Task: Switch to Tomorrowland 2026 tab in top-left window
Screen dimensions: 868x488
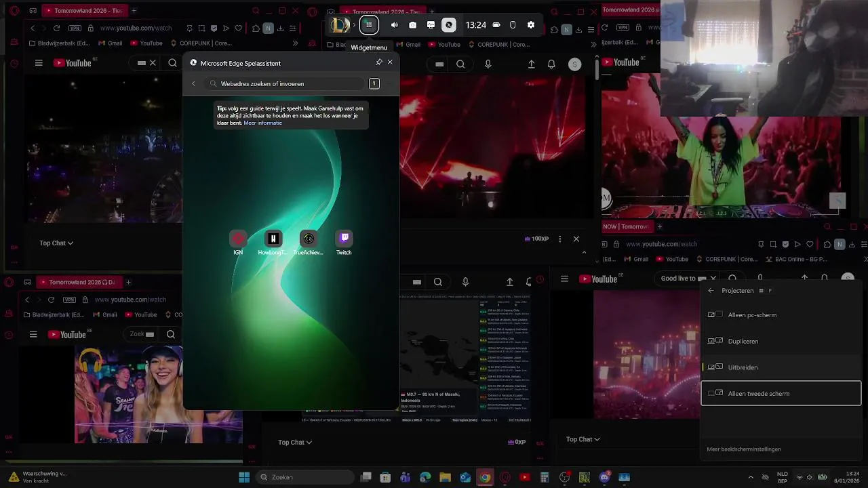Action: coord(86,11)
